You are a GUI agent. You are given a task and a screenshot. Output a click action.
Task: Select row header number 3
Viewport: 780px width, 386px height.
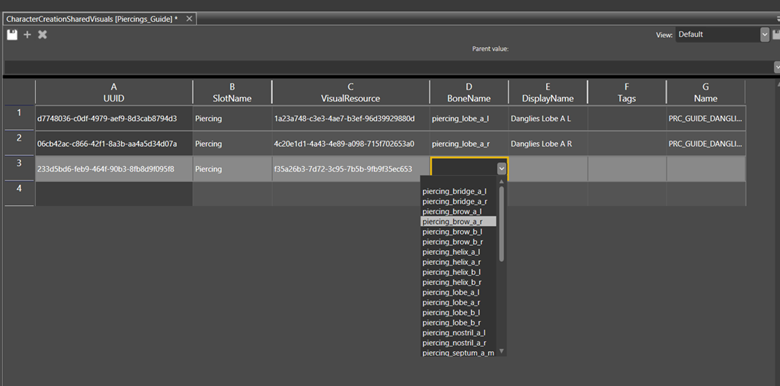19,168
